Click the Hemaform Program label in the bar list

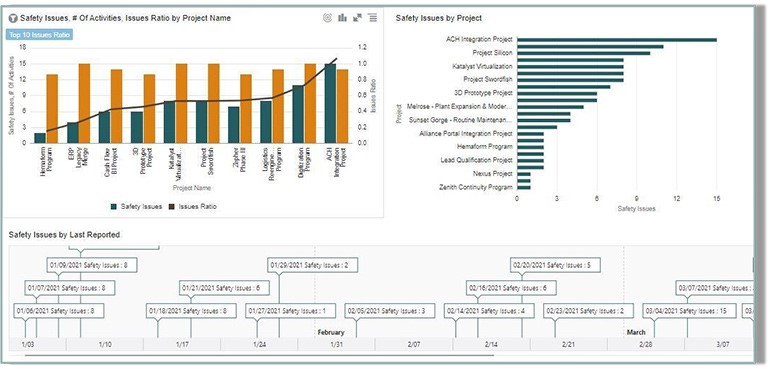[x=485, y=147]
